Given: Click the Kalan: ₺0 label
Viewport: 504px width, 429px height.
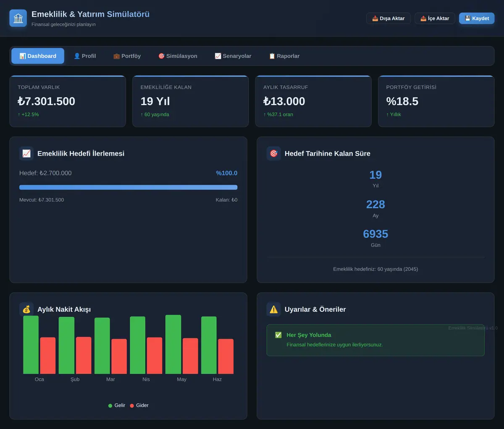Looking at the screenshot, I should [226, 200].
